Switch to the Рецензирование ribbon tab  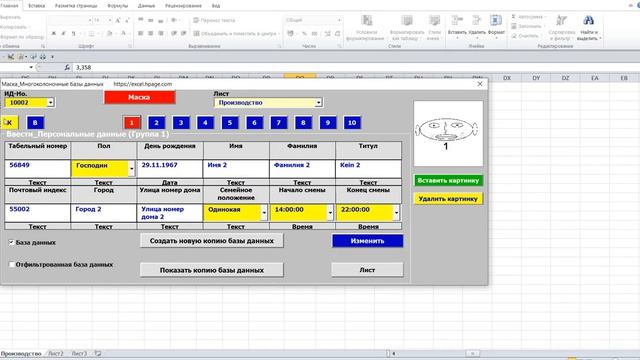point(183,6)
